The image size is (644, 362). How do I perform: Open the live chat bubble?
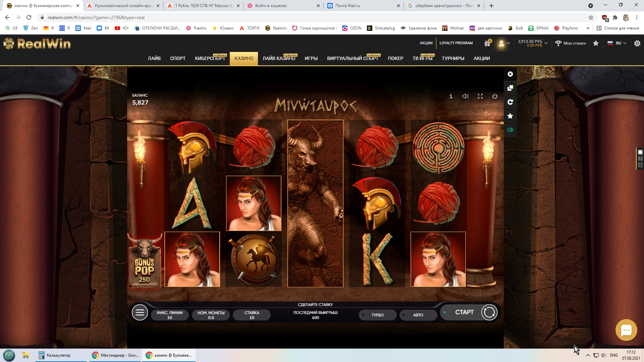pyautogui.click(x=626, y=330)
